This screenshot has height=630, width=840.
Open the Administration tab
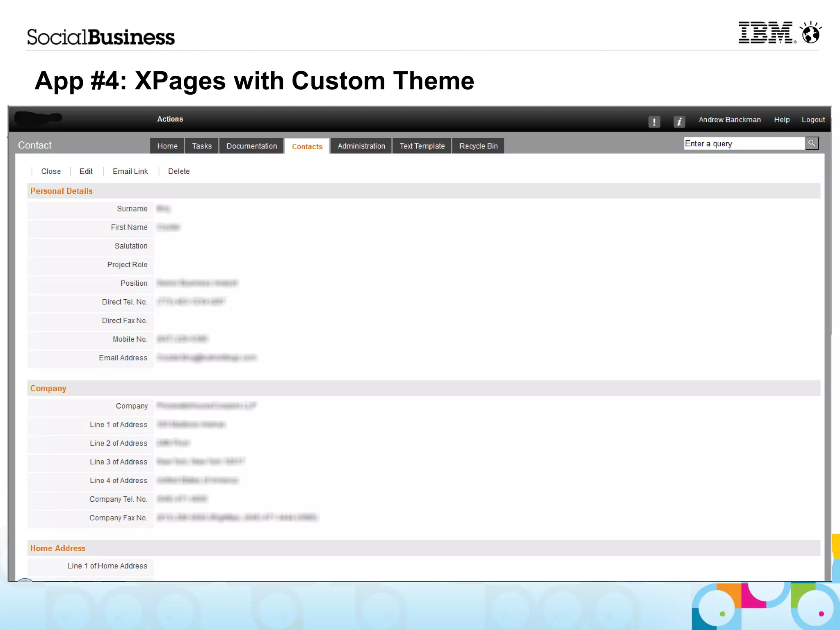coord(361,146)
